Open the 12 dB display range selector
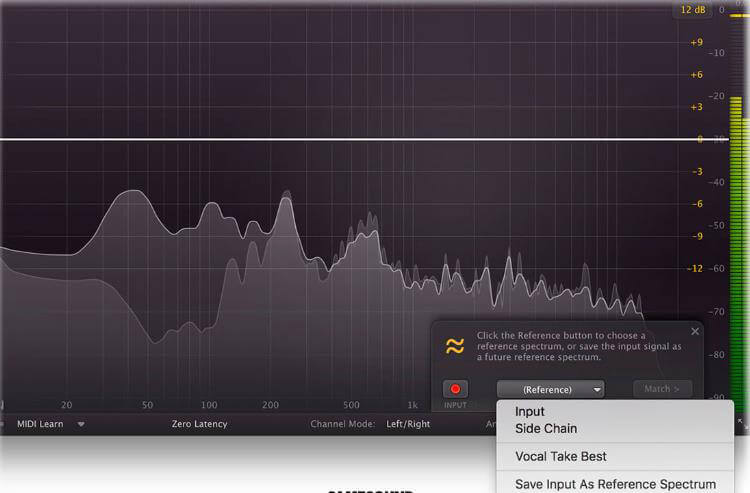 coord(693,9)
